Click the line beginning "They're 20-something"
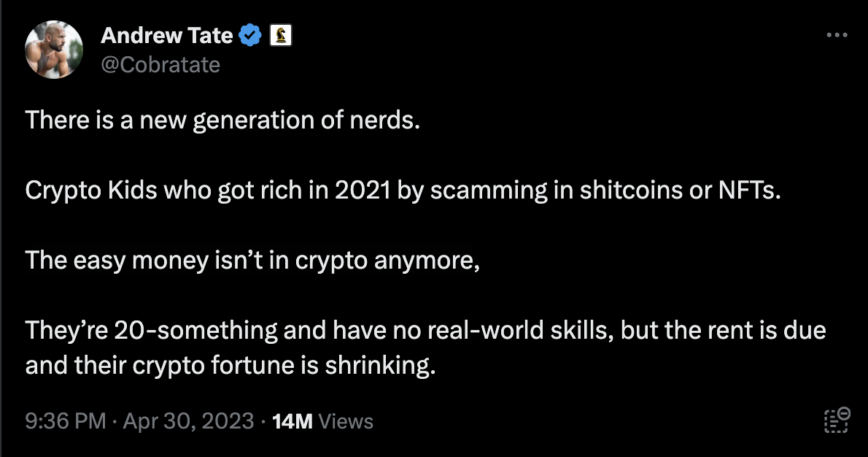 tap(425, 330)
